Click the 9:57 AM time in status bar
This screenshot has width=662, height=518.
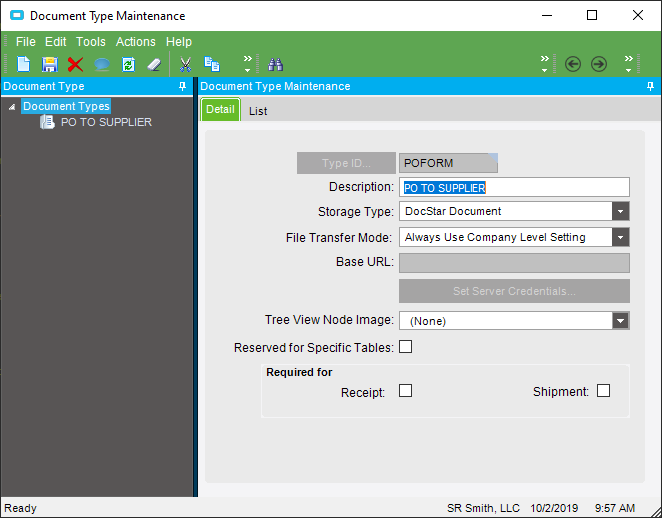[615, 508]
